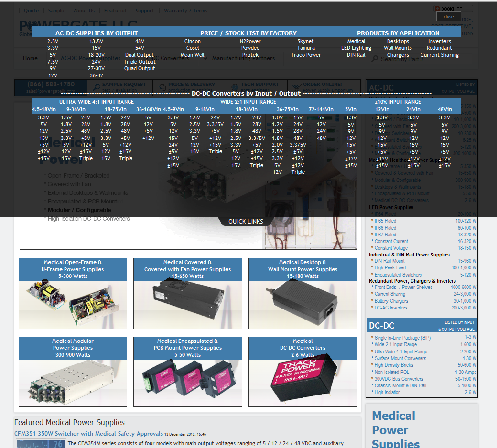This screenshot has width=497, height=448.
Task: View the N2Power stock list
Action: pos(250,41)
